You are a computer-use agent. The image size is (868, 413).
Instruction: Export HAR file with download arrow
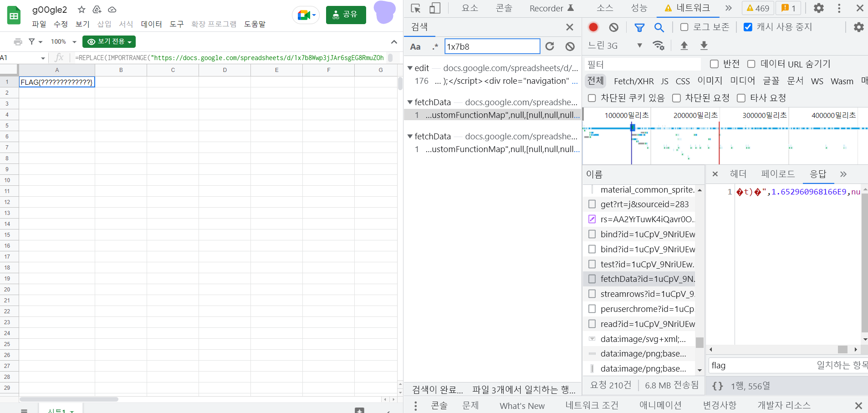tap(704, 45)
